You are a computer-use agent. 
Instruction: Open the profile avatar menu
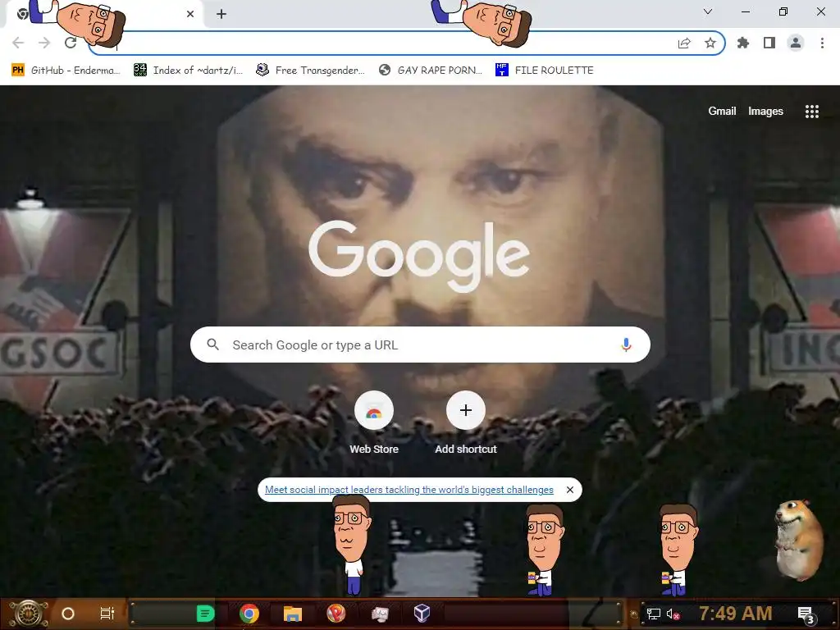(x=796, y=43)
